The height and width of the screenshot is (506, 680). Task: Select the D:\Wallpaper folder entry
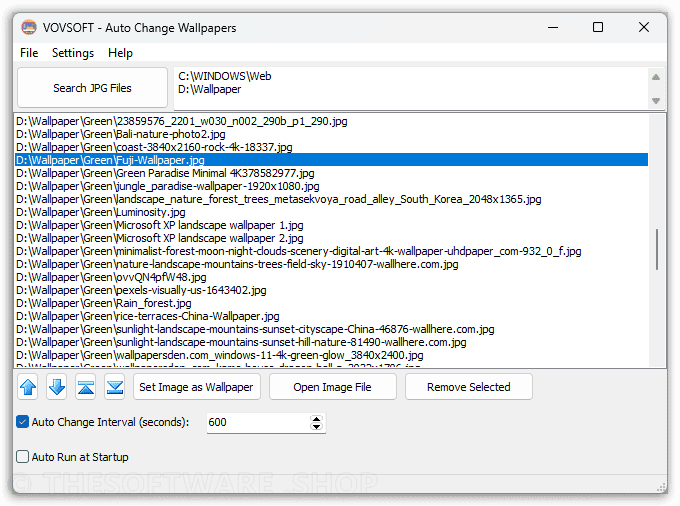pos(209,89)
